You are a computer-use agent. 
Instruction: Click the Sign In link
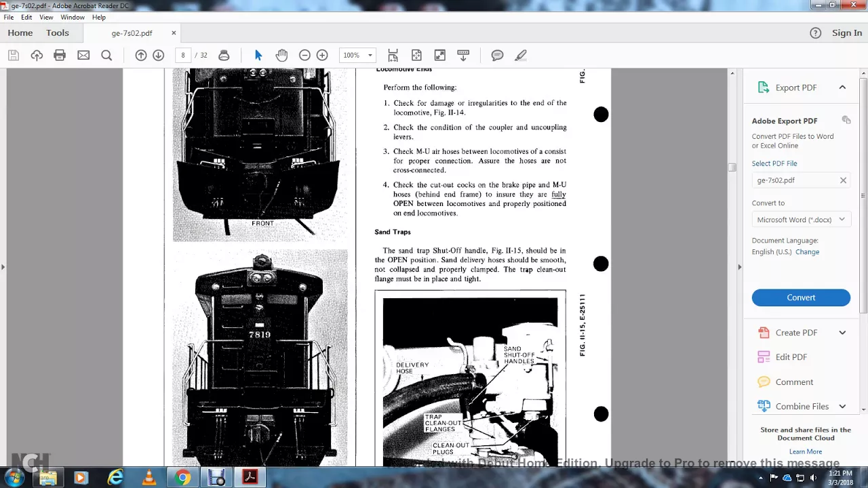point(847,33)
